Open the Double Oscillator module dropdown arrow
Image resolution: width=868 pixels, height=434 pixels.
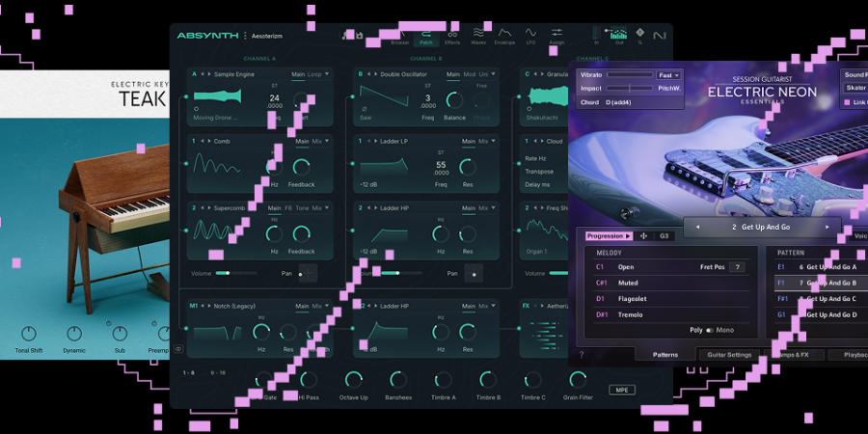pyautogui.click(x=493, y=74)
